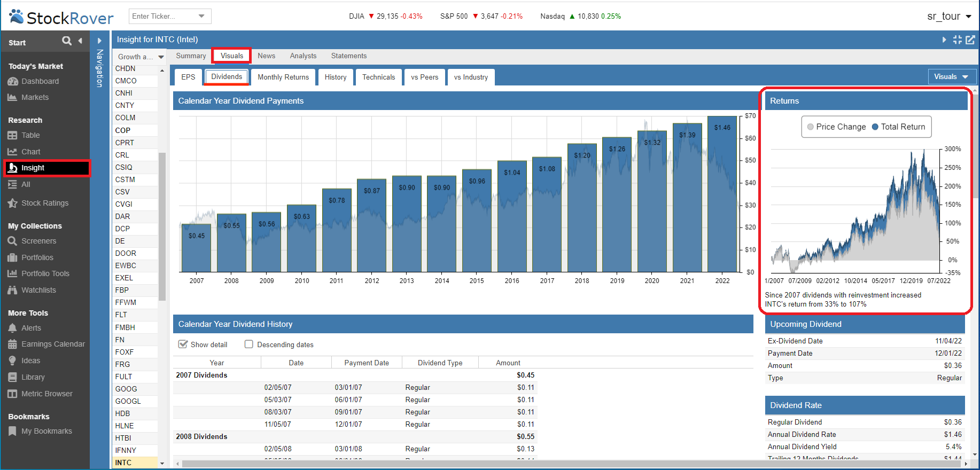Switch to the Statements tab
Image resolution: width=980 pixels, height=470 pixels.
pyautogui.click(x=349, y=56)
